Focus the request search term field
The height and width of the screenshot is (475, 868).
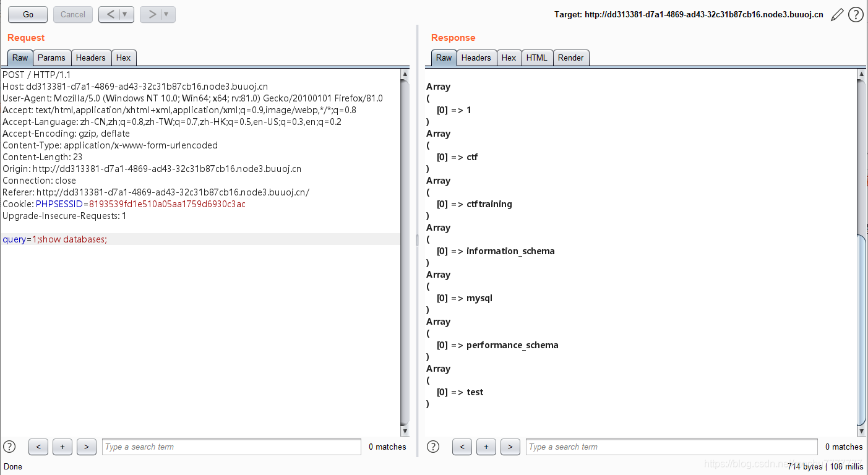[231, 447]
